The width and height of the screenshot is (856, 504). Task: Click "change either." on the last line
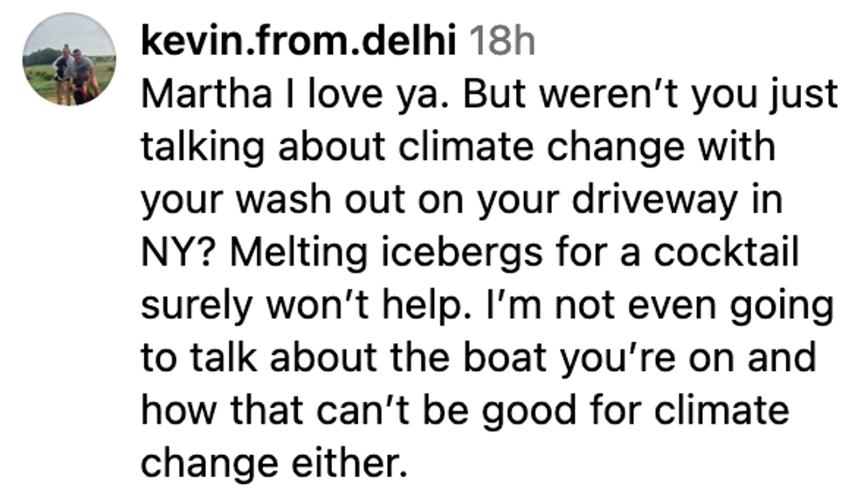273,463
